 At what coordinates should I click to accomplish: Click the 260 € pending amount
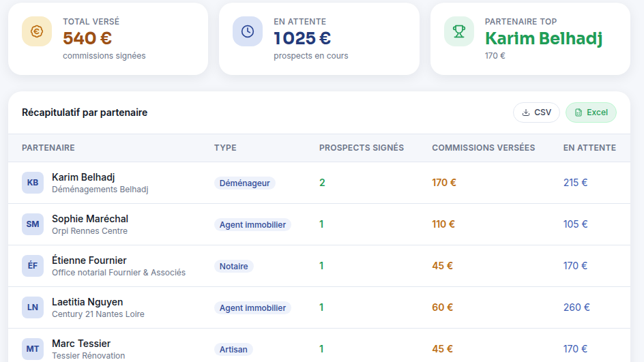(x=576, y=307)
